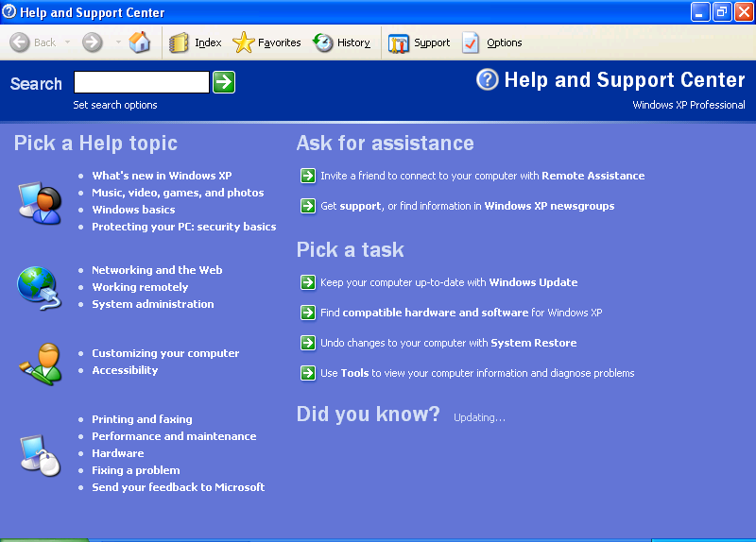The width and height of the screenshot is (756, 542).
Task: Open Find compatible hardware and software link
Action: coord(461,313)
